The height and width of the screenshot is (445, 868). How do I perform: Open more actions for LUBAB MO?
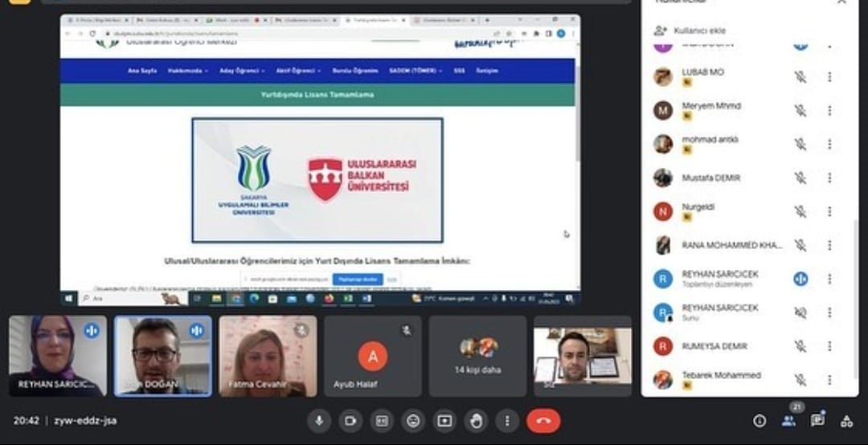point(829,76)
